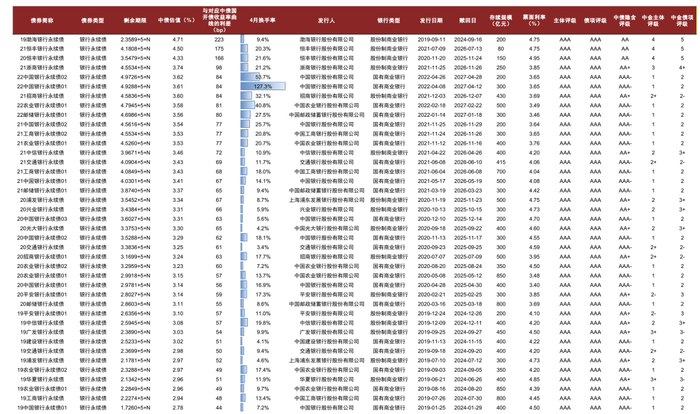
Task: Click the 32.1% turnover value
Action: [263, 96]
